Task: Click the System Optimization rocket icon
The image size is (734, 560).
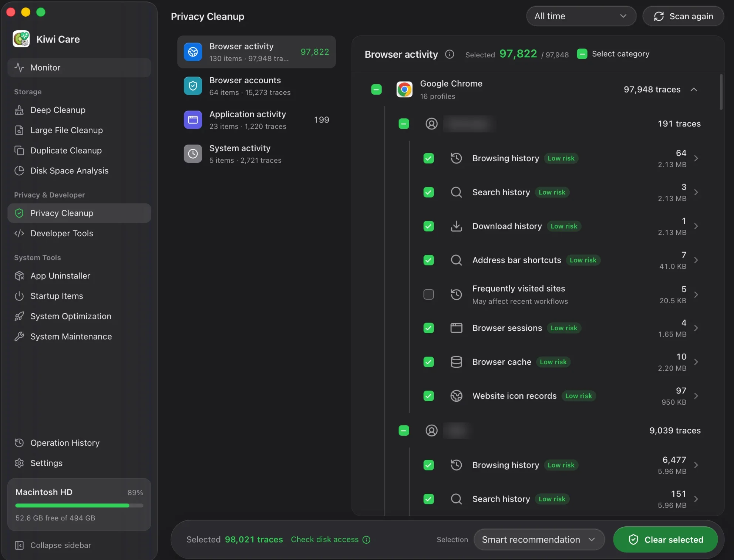Action: tap(19, 316)
